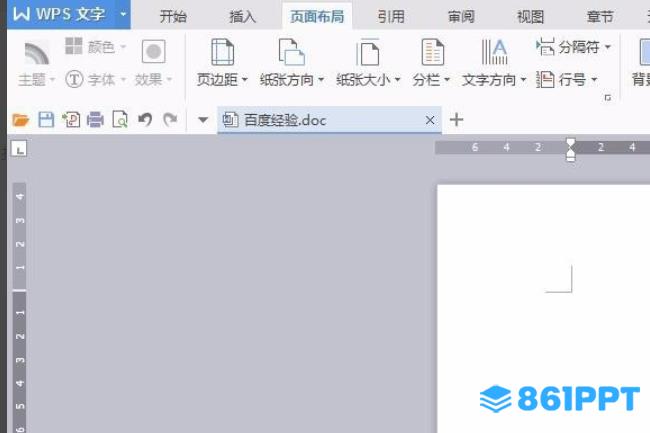Open the 页边距 dropdown menu
The width and height of the screenshot is (650, 433).
[x=244, y=80]
